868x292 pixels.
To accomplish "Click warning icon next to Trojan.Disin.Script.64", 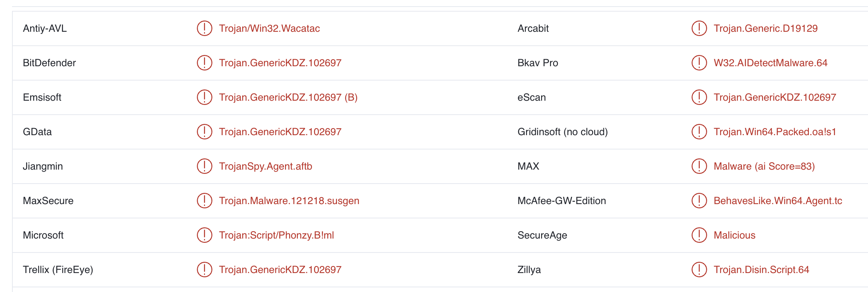I will point(699,270).
